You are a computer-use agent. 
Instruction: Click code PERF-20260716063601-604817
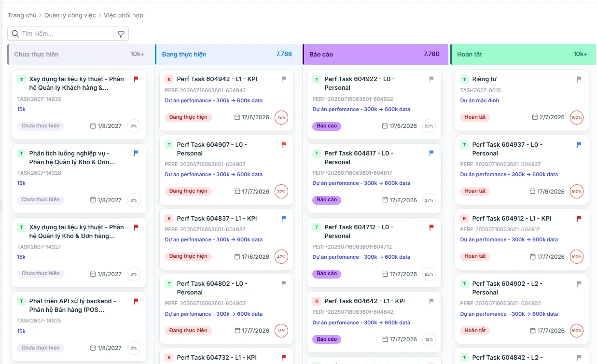click(x=352, y=173)
